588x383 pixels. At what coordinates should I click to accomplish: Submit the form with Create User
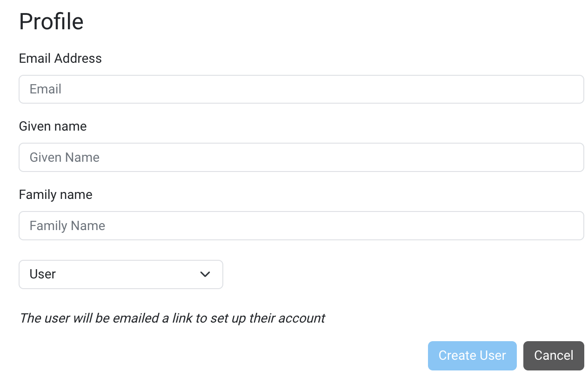472,356
